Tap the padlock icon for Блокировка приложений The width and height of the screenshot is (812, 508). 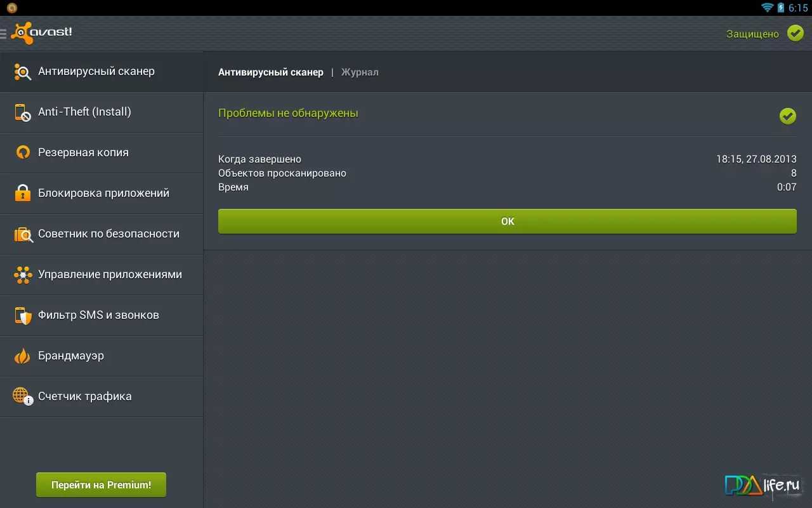pos(23,193)
